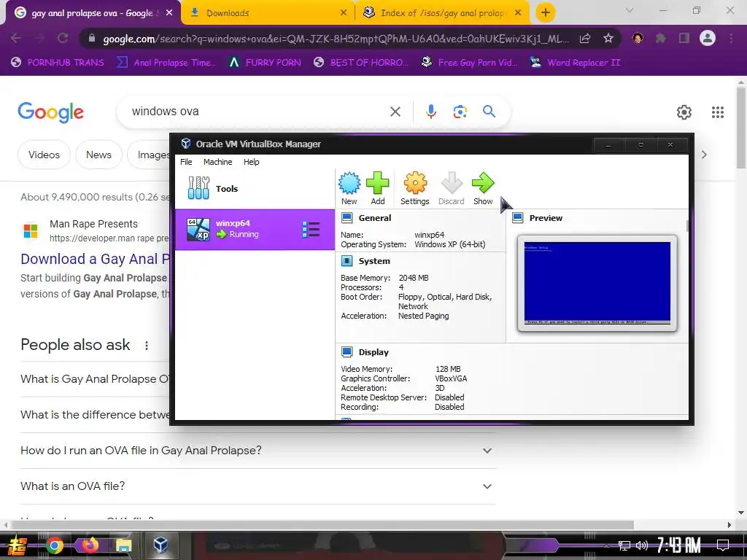
Task: Open the Chrome profile avatar
Action: click(x=708, y=38)
